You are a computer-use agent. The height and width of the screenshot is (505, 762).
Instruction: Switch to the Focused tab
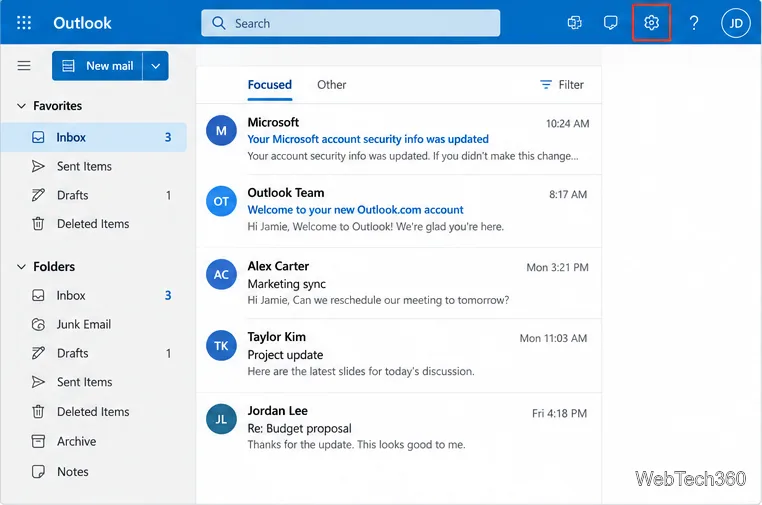coord(270,85)
